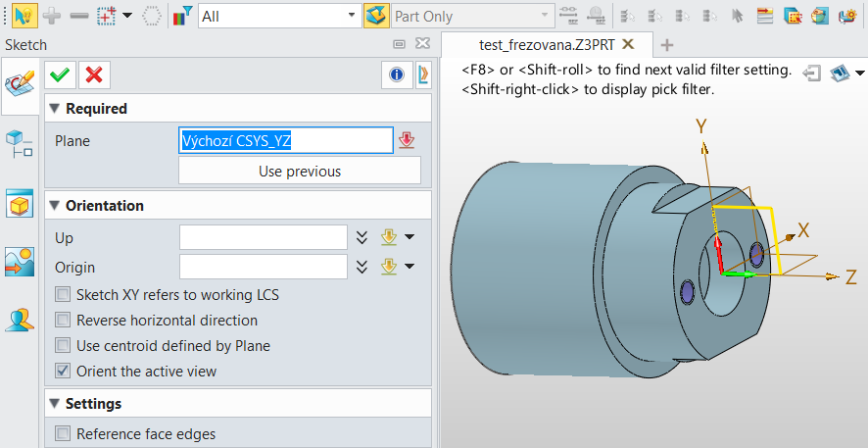Open a new tab with plus button

667,44
